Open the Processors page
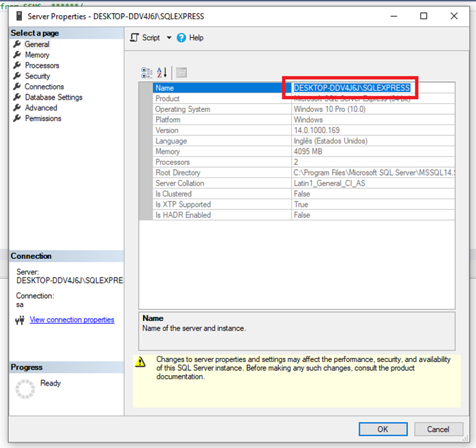This screenshot has height=448, width=476. [42, 65]
